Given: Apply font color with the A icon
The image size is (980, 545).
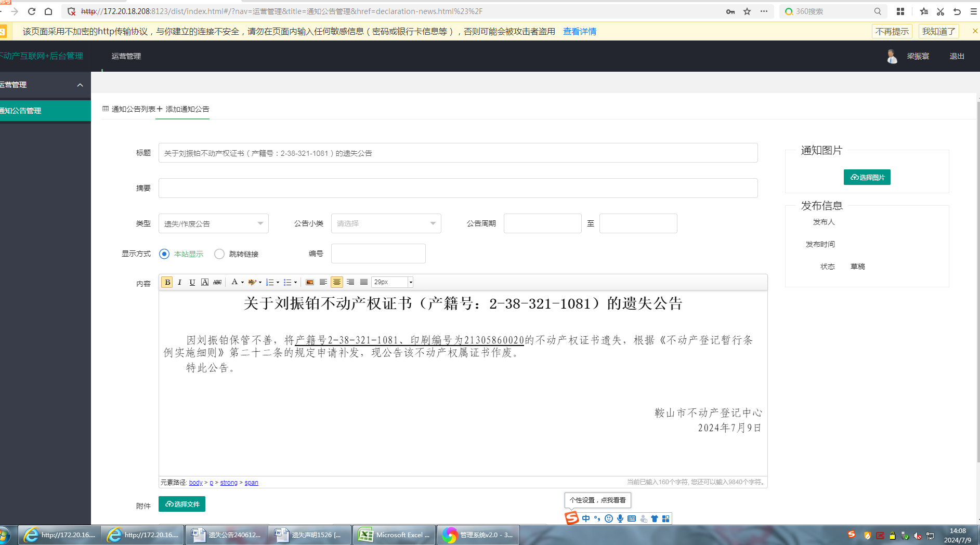Looking at the screenshot, I should point(234,282).
